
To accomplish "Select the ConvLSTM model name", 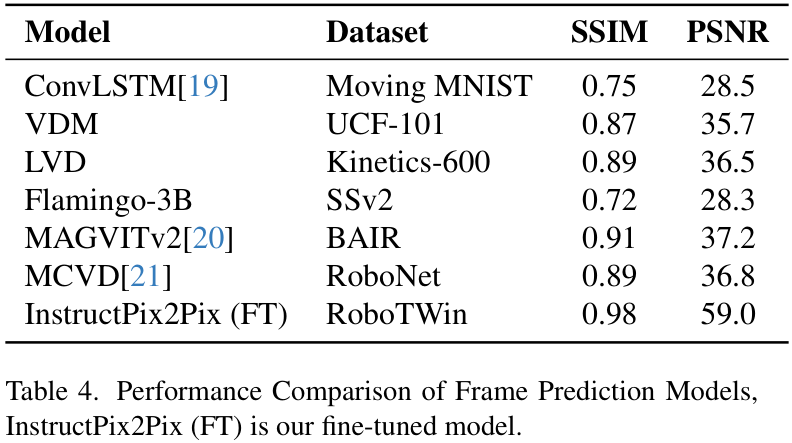I will [101, 86].
